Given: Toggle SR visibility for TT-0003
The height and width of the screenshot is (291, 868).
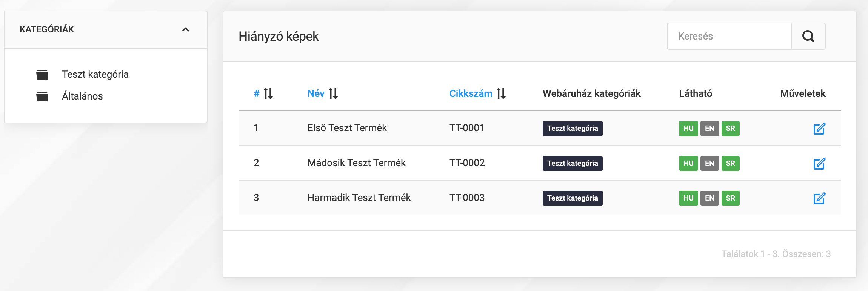Looking at the screenshot, I should click(x=731, y=198).
